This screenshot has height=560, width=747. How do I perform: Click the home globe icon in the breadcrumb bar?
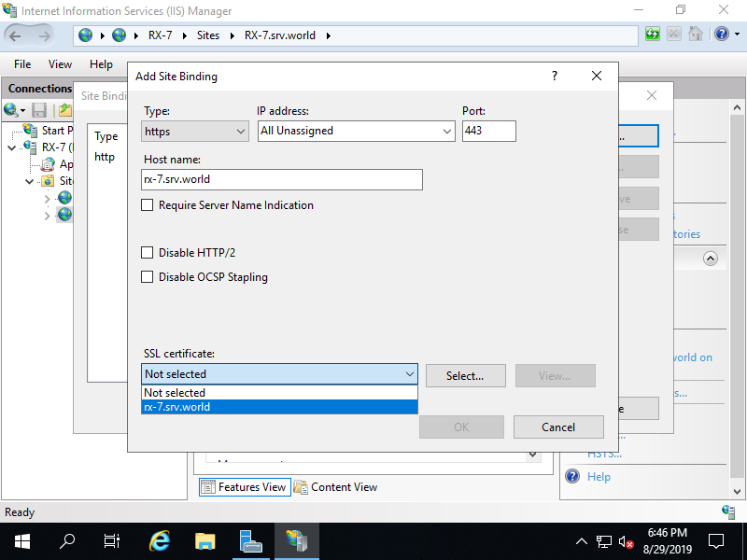[x=85, y=35]
